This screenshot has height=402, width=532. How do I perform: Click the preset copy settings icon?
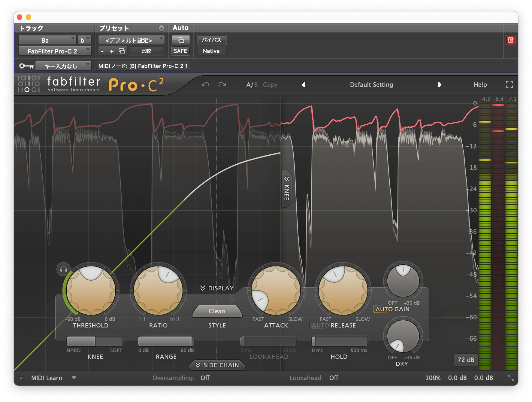tap(122, 51)
